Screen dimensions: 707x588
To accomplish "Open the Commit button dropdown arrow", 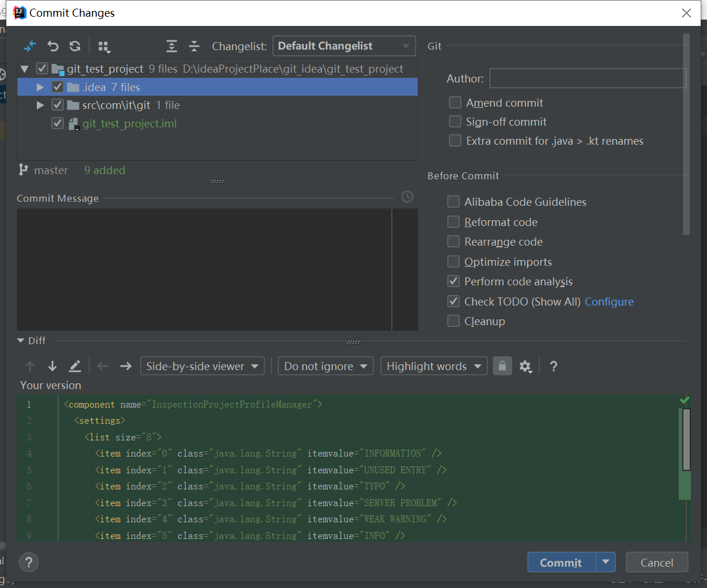I will pyautogui.click(x=606, y=562).
